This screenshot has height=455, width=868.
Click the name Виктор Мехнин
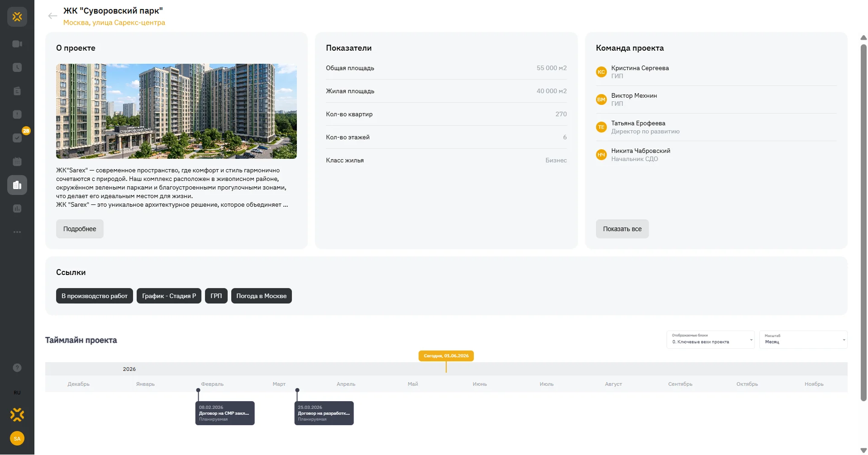(x=634, y=95)
